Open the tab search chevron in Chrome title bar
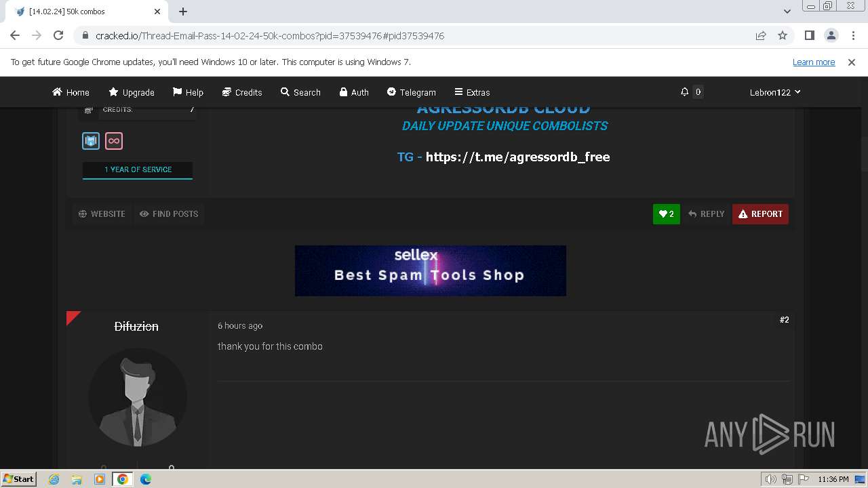This screenshot has width=868, height=488. 787,12
